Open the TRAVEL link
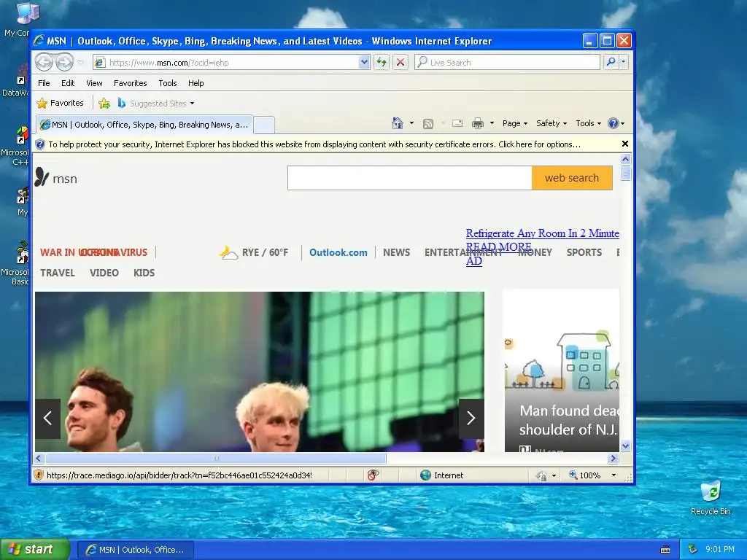This screenshot has width=747, height=560. 57,273
